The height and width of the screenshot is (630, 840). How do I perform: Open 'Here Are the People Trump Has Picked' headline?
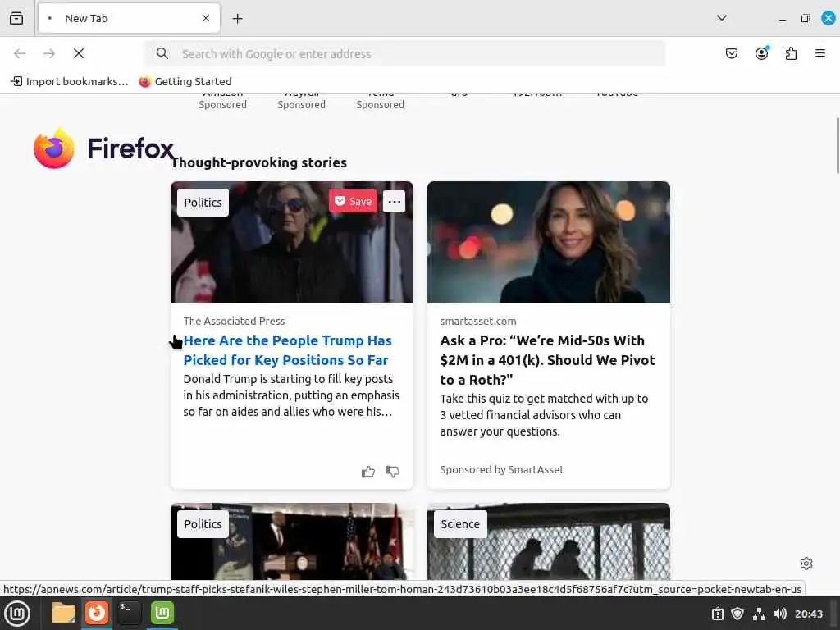click(288, 350)
